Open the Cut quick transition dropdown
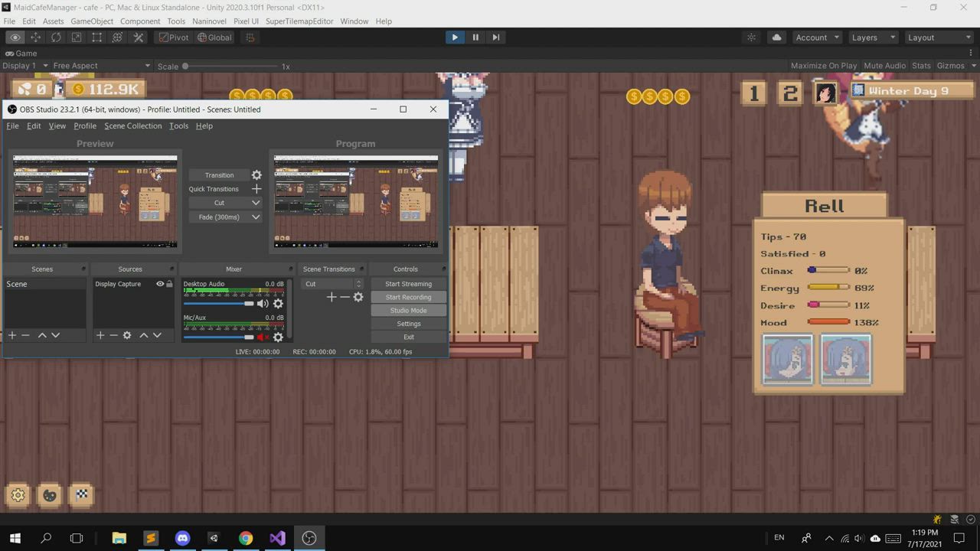This screenshot has width=980, height=551. [x=225, y=203]
